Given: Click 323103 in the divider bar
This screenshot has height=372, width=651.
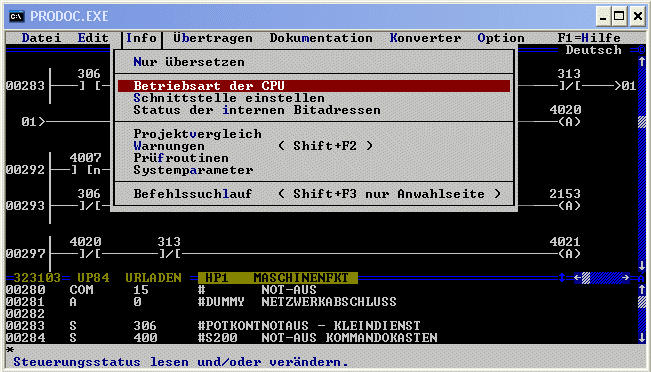Looking at the screenshot, I should coord(37,278).
